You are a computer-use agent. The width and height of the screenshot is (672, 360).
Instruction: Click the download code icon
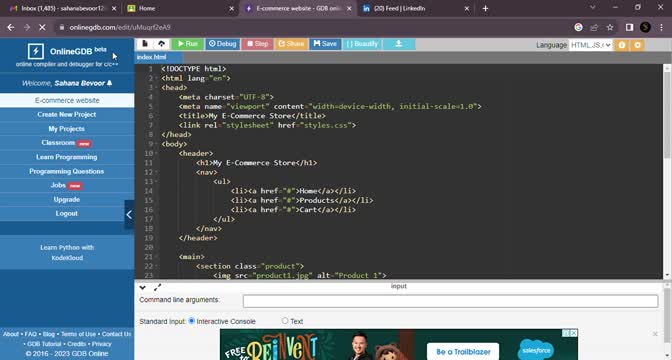point(399,44)
